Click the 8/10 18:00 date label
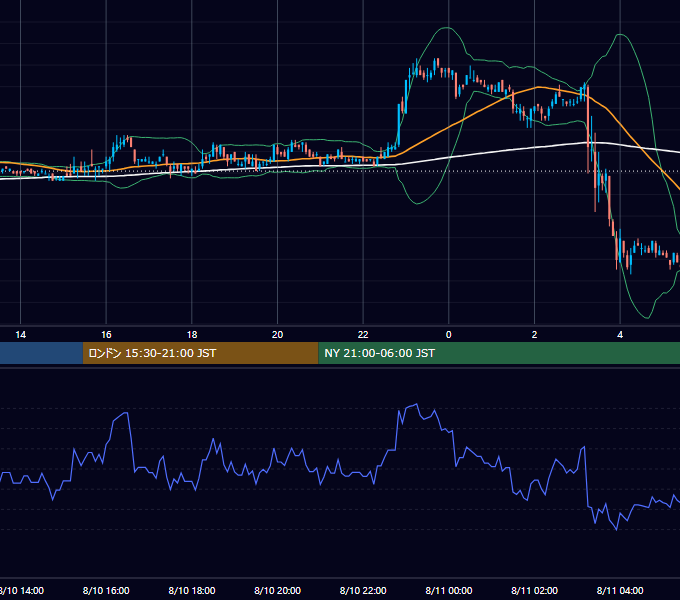680x600 pixels. pyautogui.click(x=192, y=590)
